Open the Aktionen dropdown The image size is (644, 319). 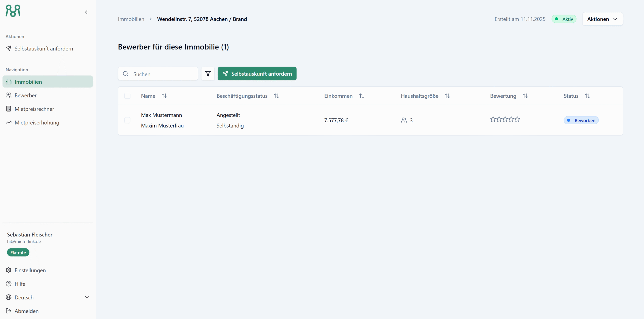[x=602, y=19]
